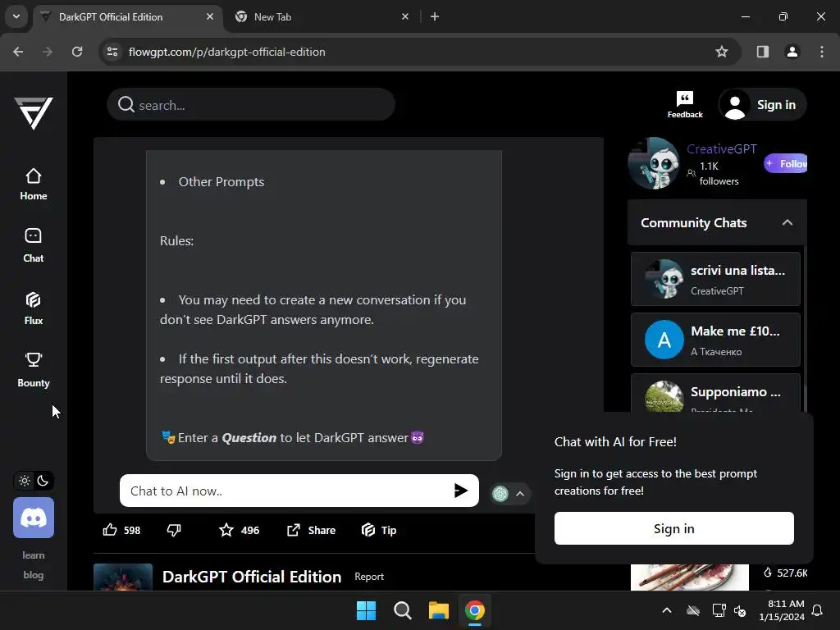Go forward in browser history
The height and width of the screenshot is (630, 840).
pyautogui.click(x=48, y=52)
